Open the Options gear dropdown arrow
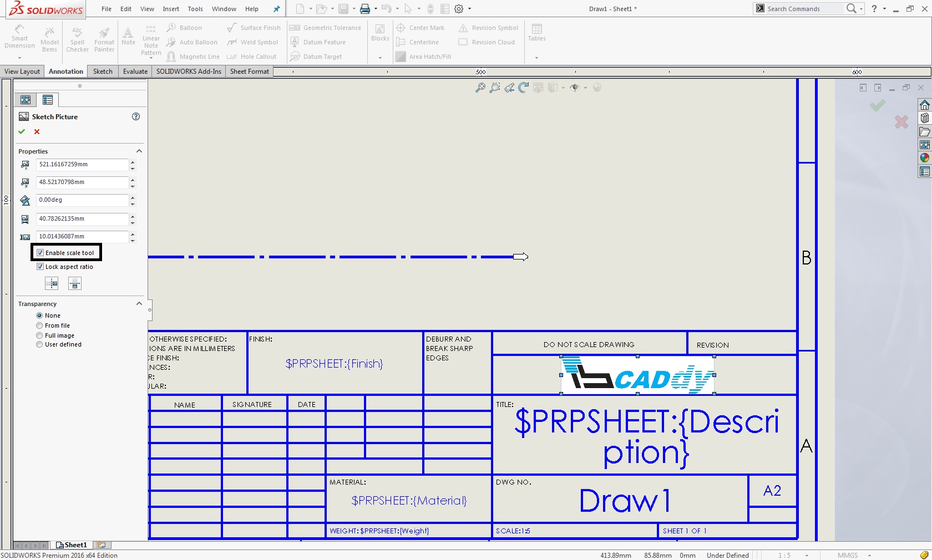The width and height of the screenshot is (932, 560). pos(470,9)
